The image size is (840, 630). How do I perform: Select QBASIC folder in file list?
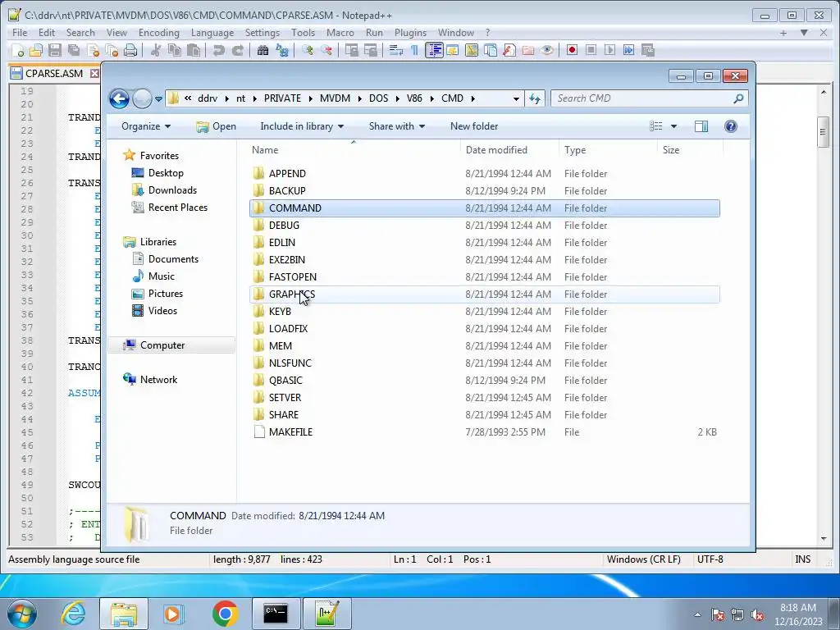[x=484, y=381]
